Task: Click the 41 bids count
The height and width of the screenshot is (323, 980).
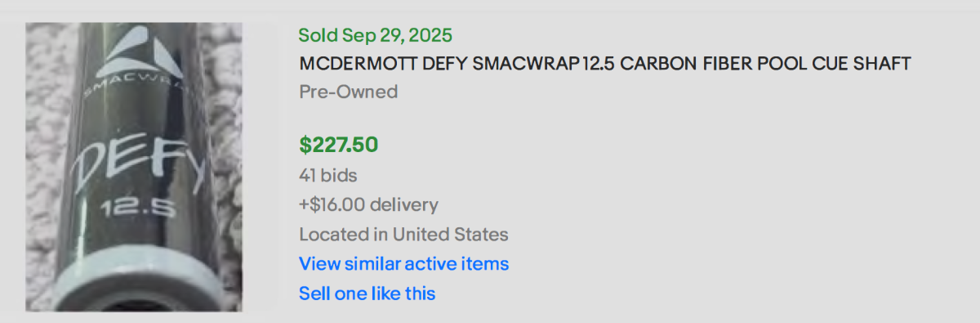Action: pos(327,175)
